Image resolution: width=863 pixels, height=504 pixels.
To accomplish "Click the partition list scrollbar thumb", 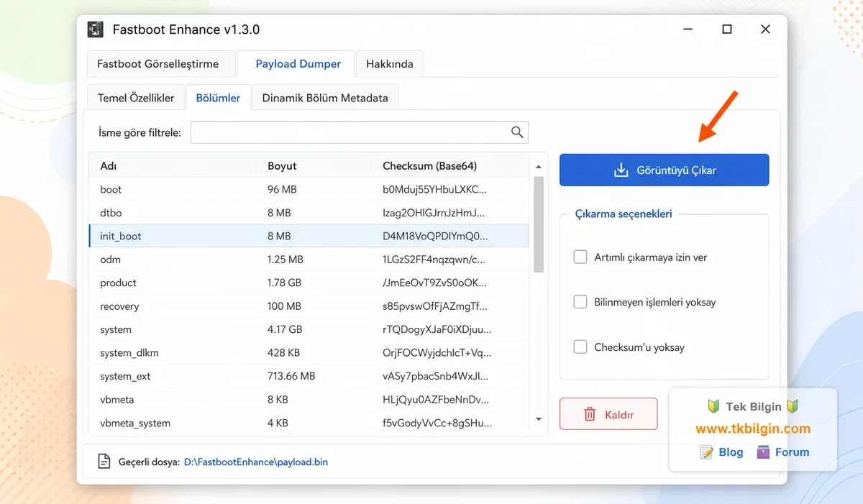I will tap(539, 225).
